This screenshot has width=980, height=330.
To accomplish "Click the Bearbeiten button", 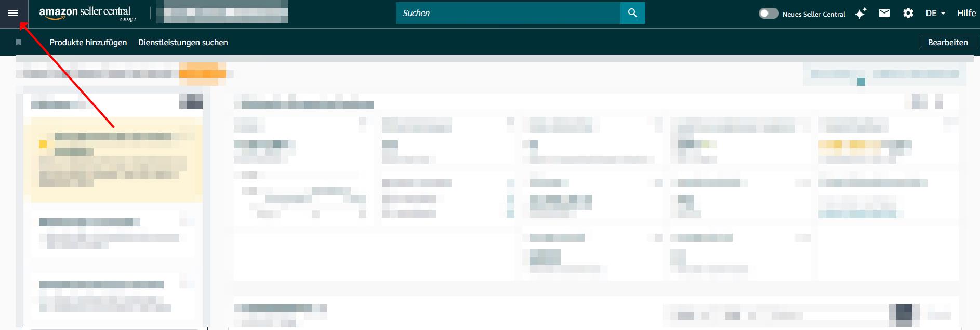I will coord(948,43).
